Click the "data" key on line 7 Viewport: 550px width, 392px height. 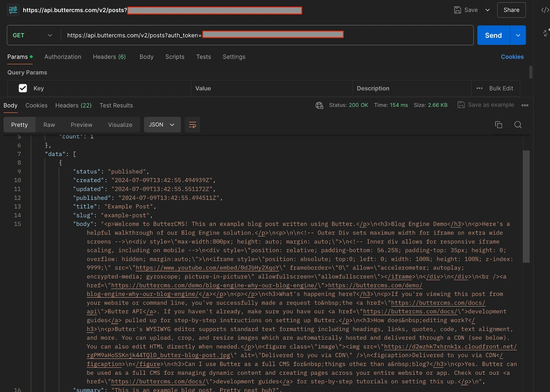click(x=55, y=154)
